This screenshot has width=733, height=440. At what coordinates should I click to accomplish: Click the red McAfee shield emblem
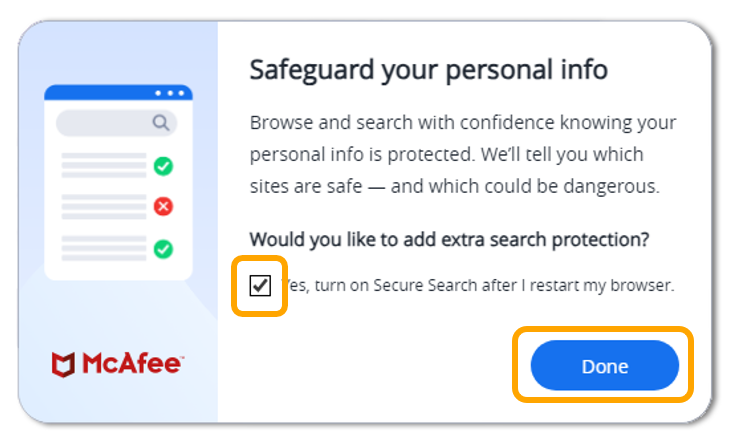63,365
